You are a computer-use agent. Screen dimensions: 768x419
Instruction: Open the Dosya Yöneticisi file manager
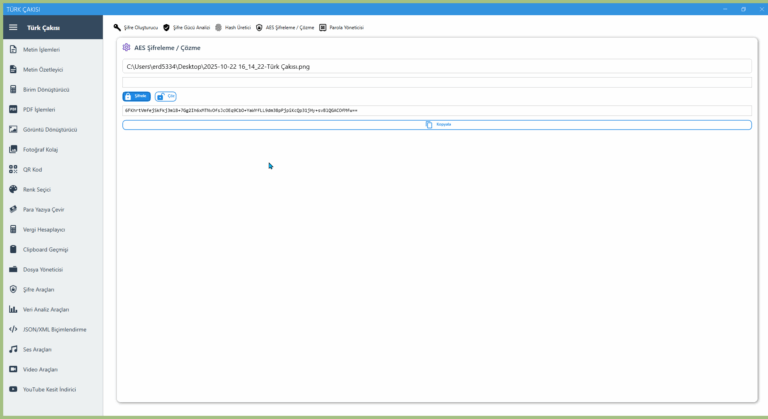coord(43,269)
